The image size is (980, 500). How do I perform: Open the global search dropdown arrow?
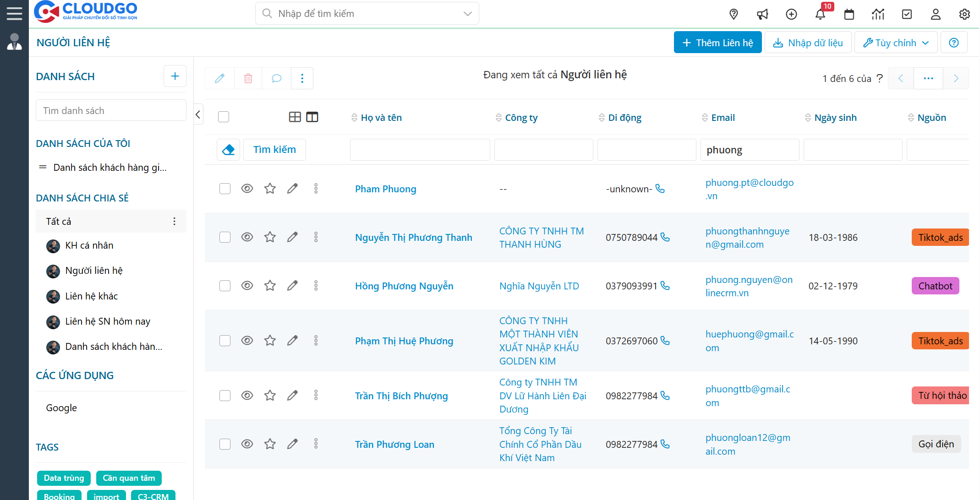(467, 14)
